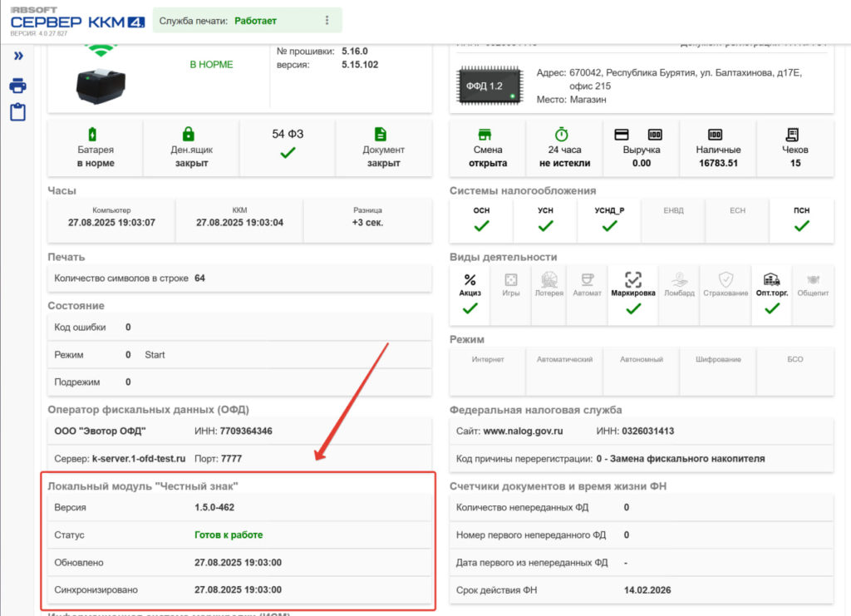Click the Общепит icon
The image size is (851, 616).
point(813,279)
